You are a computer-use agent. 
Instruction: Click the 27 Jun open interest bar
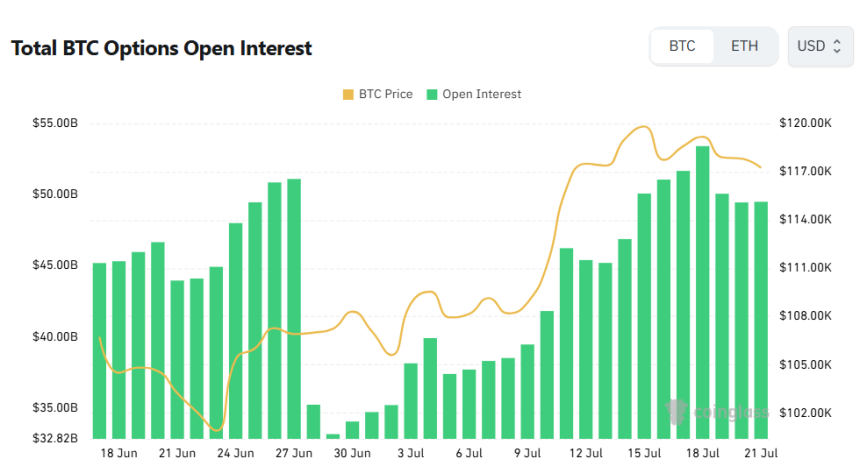click(x=294, y=309)
